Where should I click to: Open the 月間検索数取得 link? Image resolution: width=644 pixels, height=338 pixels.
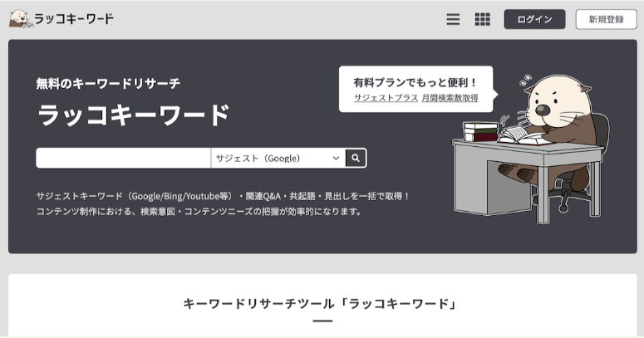[x=450, y=98]
